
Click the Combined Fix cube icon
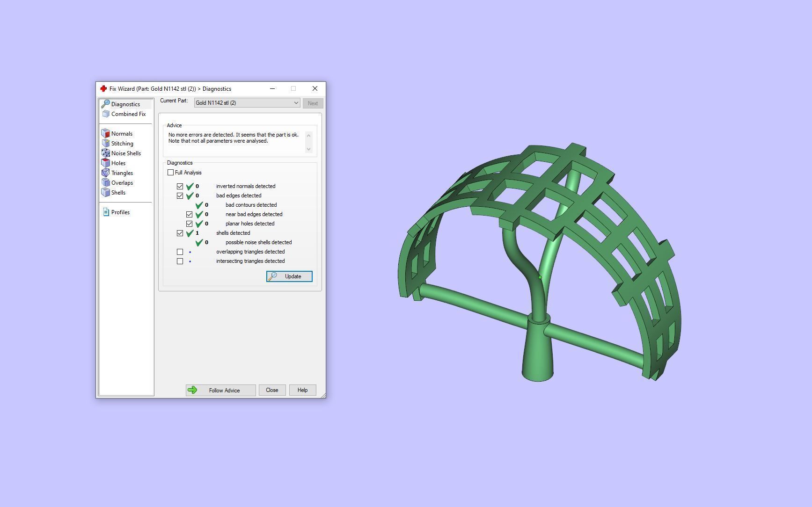[106, 114]
